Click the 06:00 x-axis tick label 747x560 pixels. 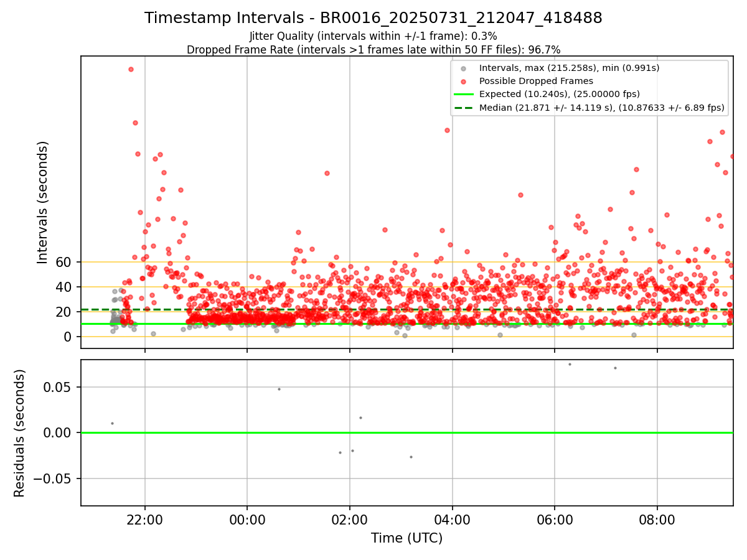point(555,521)
